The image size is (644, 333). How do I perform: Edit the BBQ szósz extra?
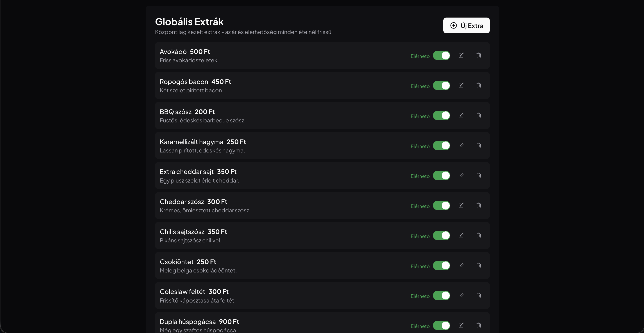point(461,116)
